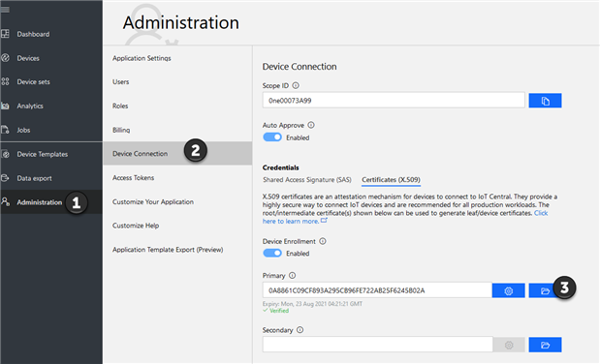Open Customize Your Application page
The width and height of the screenshot is (600, 364).
click(x=153, y=202)
